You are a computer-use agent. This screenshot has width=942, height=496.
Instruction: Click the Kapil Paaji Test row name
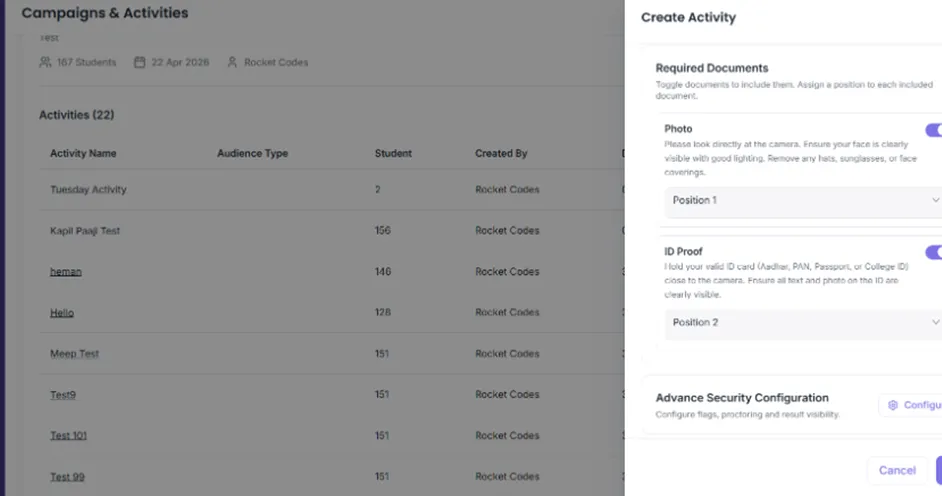(85, 231)
